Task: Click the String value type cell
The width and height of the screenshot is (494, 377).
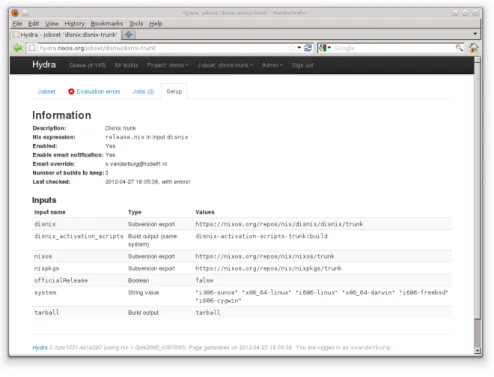Action: [143, 292]
